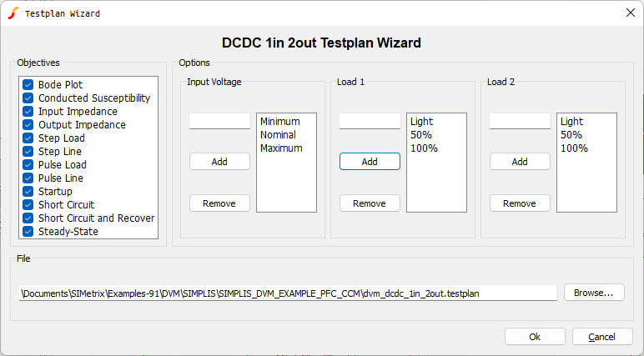The width and height of the screenshot is (644, 356).
Task: Uncheck the Bode Plot objective
Action: [x=28, y=85]
